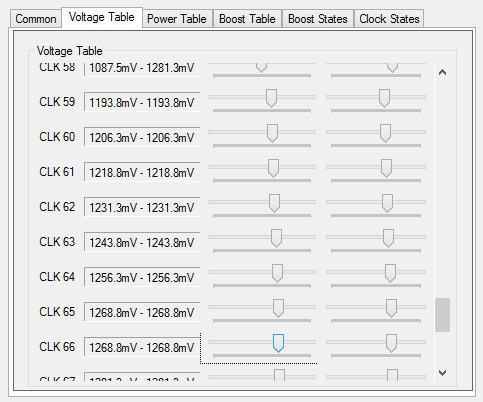The height and width of the screenshot is (402, 483).
Task: Click the Voltage Table tab
Action: coord(102,17)
